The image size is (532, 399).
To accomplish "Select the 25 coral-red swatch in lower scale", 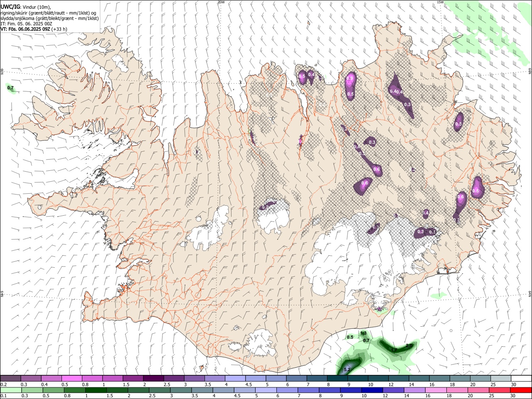I will click(x=499, y=390).
